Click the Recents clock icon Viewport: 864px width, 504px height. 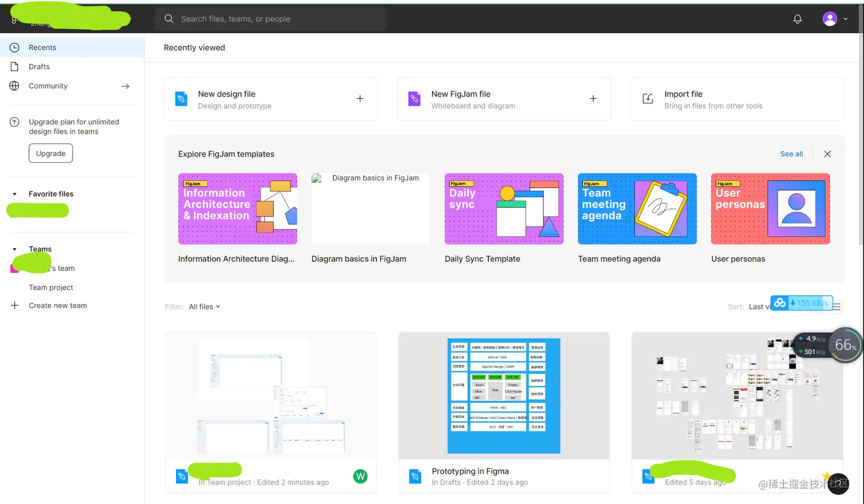tap(15, 47)
